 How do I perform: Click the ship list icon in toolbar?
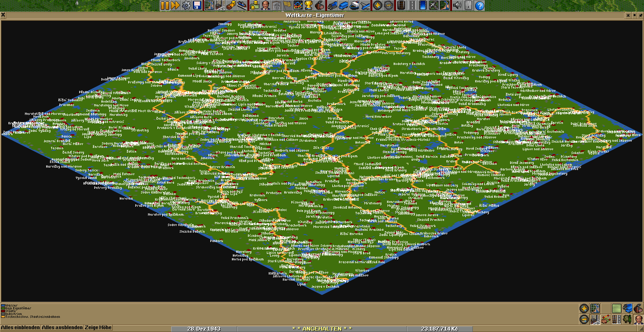354,6
